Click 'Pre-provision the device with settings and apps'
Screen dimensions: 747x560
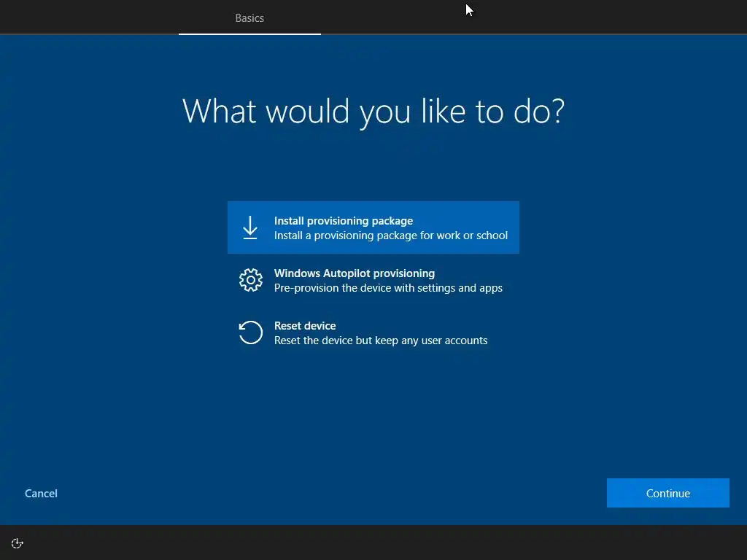tap(388, 287)
